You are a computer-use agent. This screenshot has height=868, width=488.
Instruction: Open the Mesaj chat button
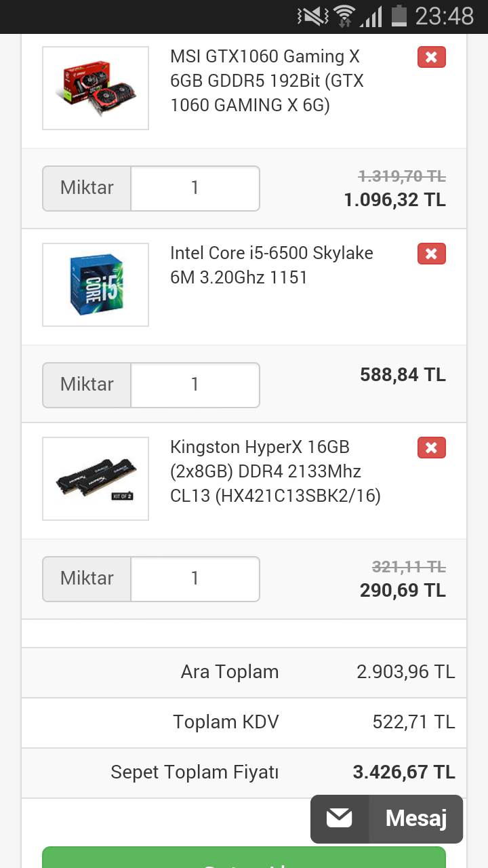click(x=415, y=818)
